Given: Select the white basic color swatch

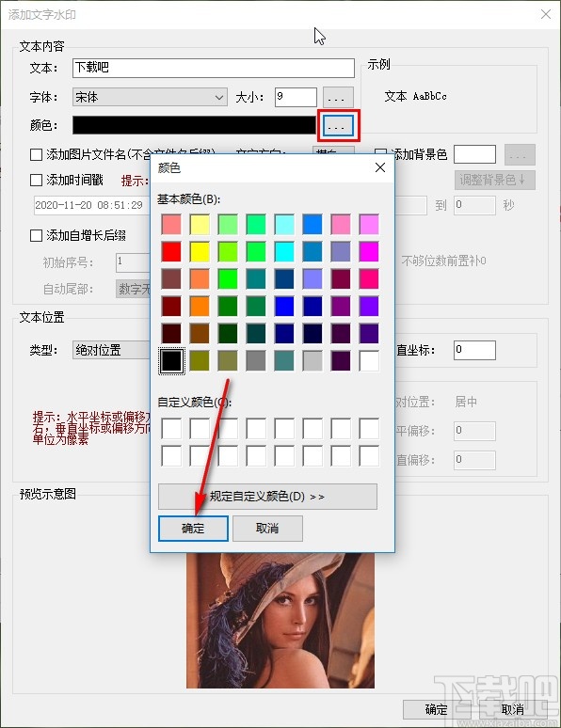Looking at the screenshot, I should pos(369,361).
